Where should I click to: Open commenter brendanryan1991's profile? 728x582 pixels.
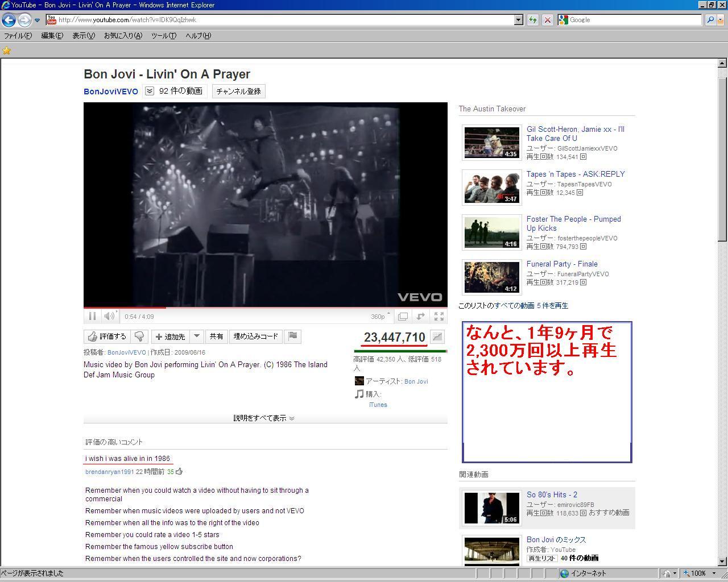point(110,472)
